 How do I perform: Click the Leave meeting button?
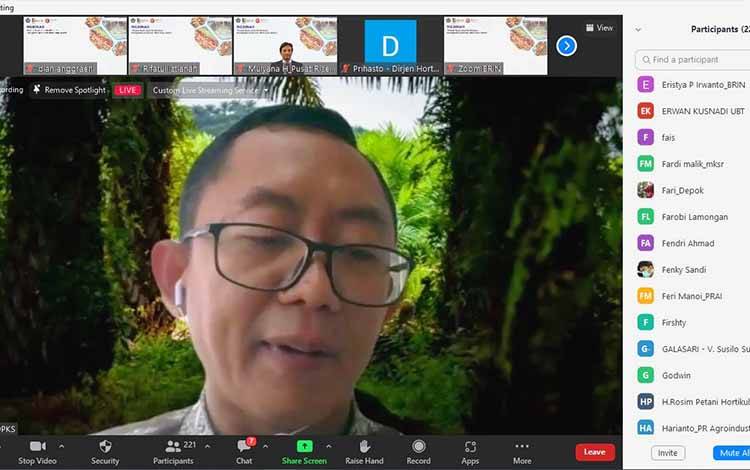coord(595,452)
